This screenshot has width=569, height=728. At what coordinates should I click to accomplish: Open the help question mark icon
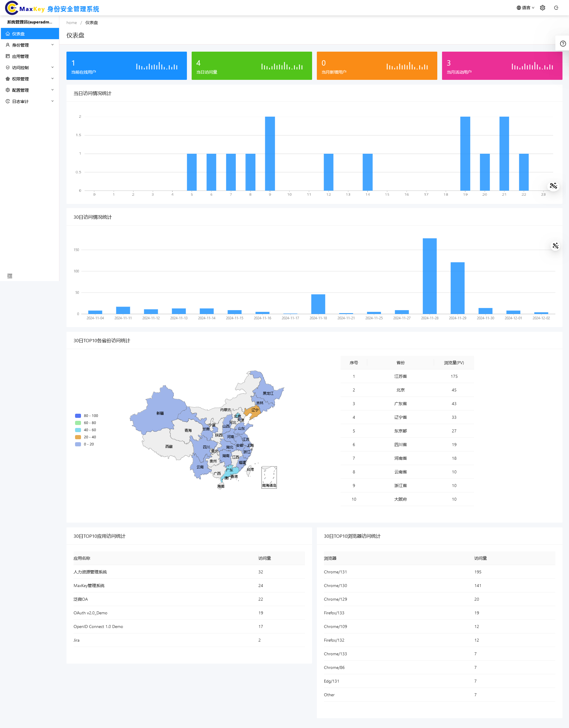click(x=563, y=44)
